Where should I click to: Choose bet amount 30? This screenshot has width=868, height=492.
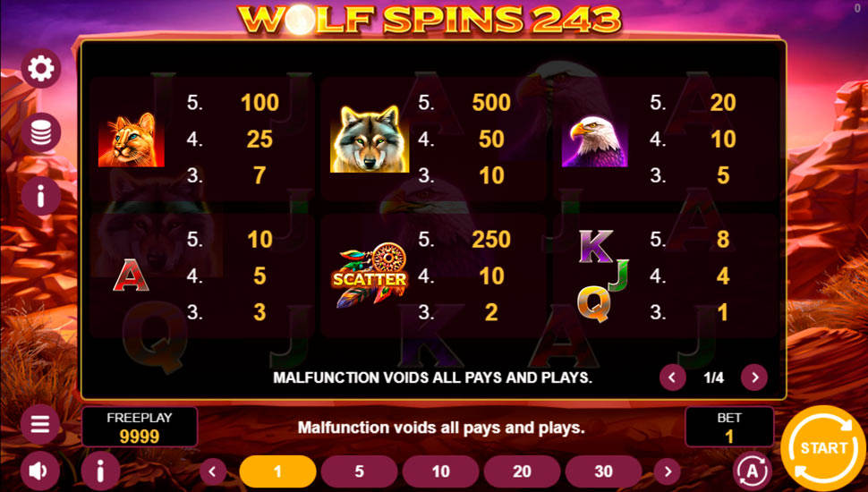tap(603, 471)
